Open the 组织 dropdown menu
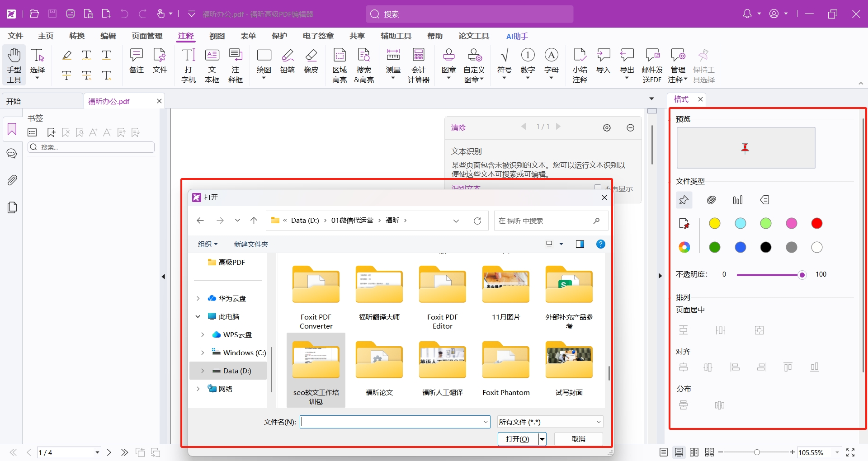Viewport: 868px width, 461px height. 208,245
